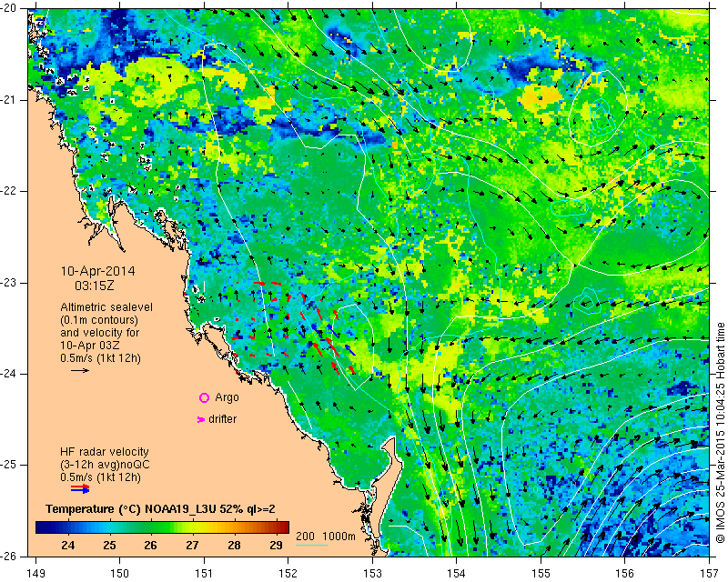Viewport: 728px width, 582px height.
Task: Click the dark red 29°C colorbar end
Action: [285, 527]
